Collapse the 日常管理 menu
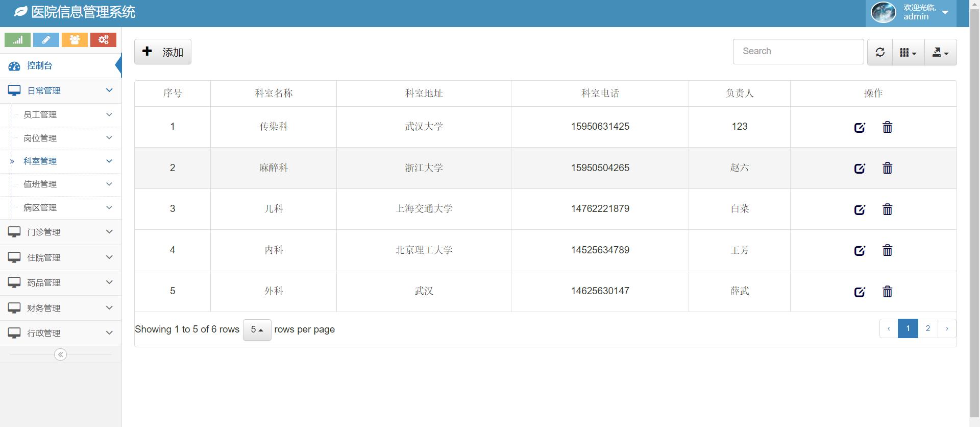This screenshot has width=980, height=427. [x=60, y=90]
